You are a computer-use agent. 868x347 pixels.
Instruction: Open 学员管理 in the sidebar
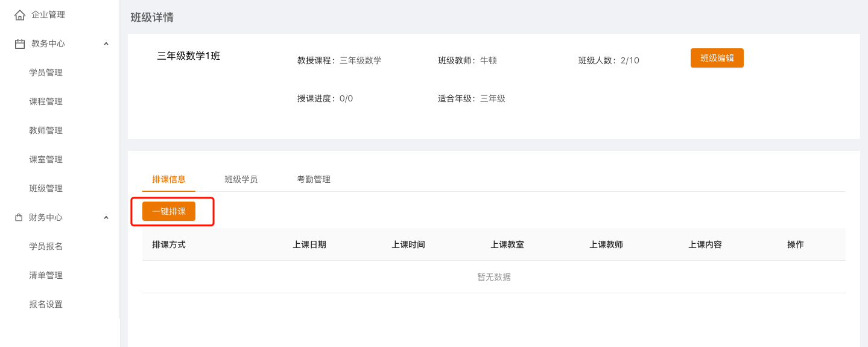point(46,72)
